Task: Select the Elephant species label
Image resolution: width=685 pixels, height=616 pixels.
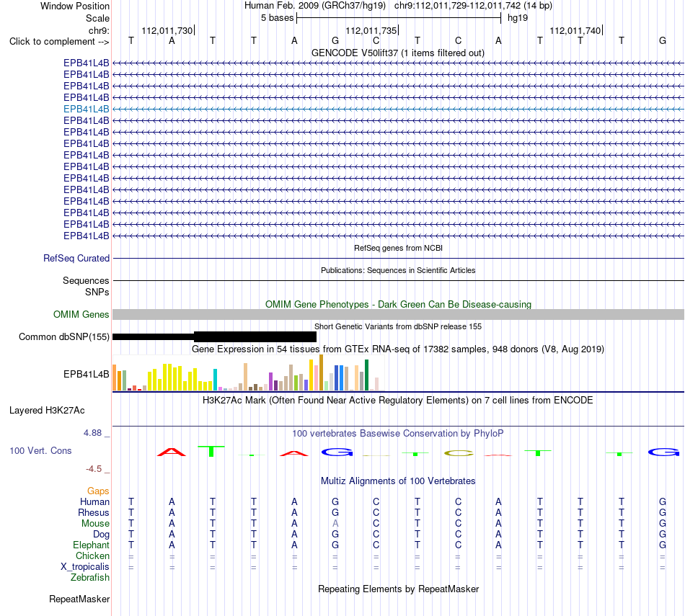Action: [x=91, y=545]
